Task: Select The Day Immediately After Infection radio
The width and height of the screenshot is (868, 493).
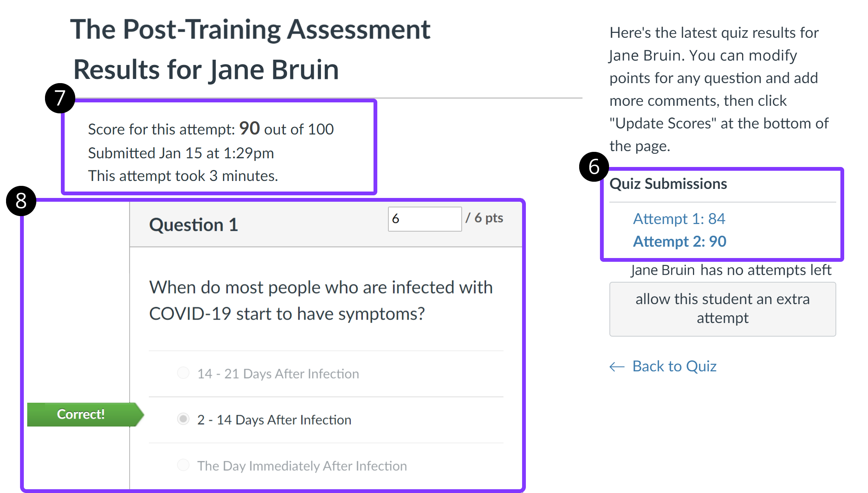Action: pos(183,465)
